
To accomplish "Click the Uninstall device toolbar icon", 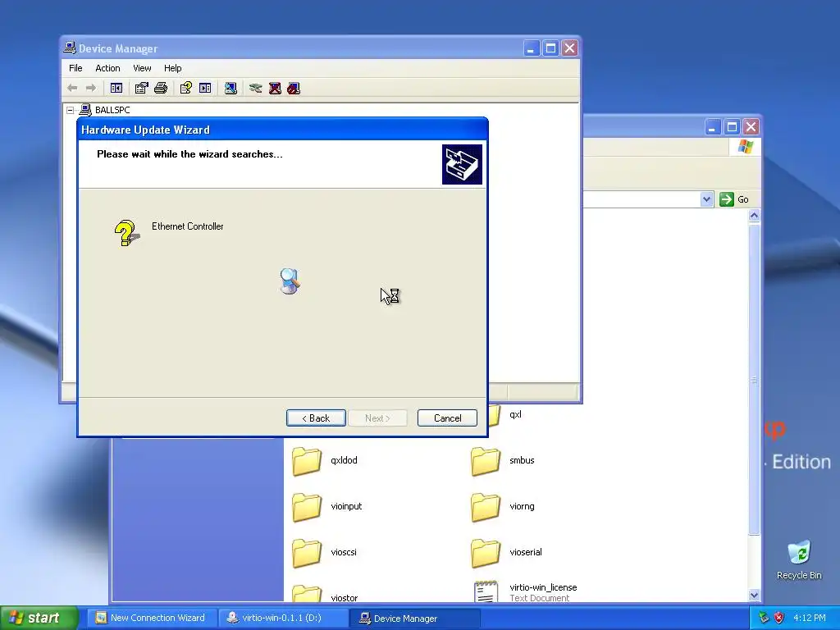I will pyautogui.click(x=275, y=88).
